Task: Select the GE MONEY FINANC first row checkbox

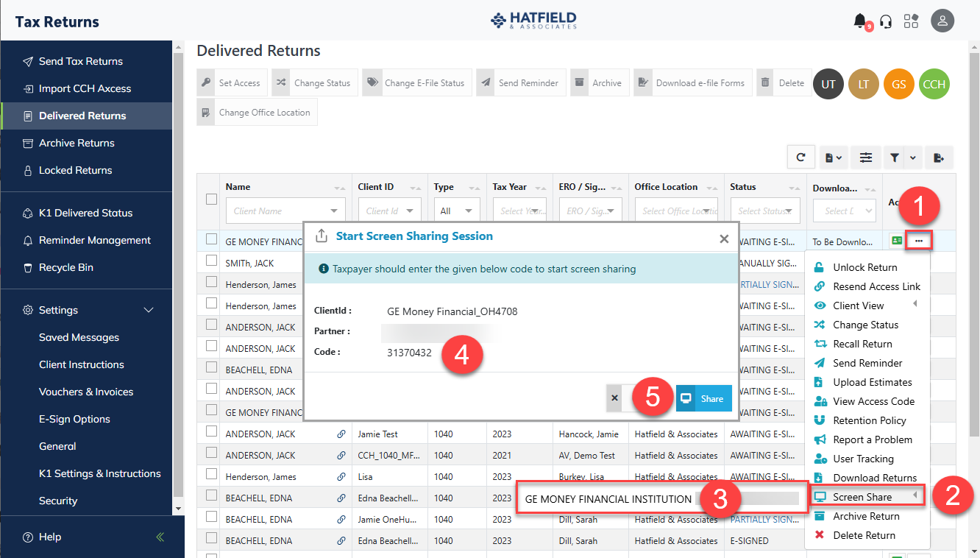Action: [212, 239]
